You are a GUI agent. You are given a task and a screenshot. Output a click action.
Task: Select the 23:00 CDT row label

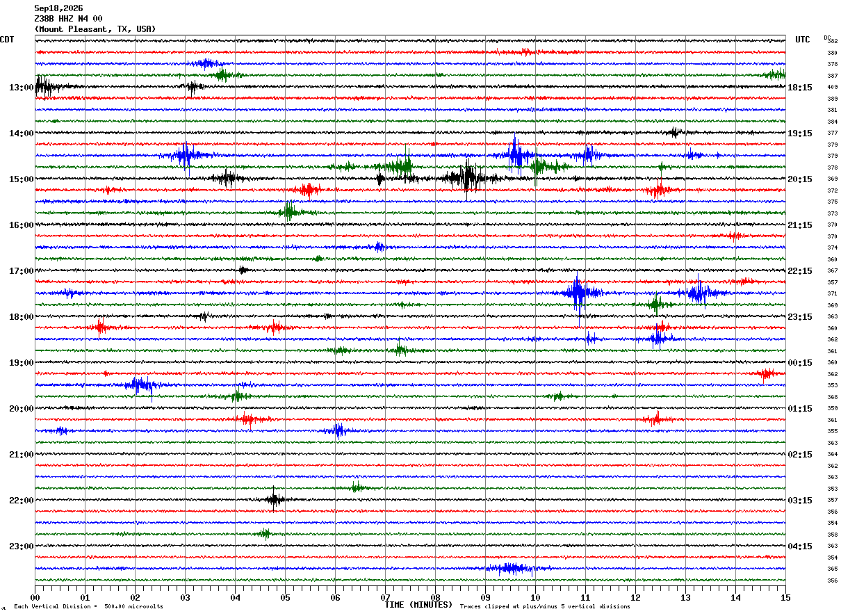[x=22, y=546]
